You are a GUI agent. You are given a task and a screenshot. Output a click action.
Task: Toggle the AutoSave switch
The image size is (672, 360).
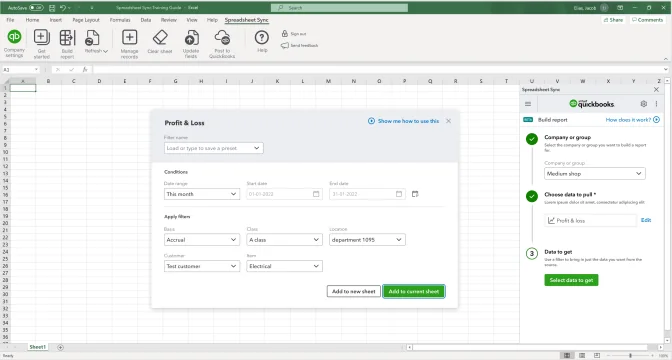(36, 8)
